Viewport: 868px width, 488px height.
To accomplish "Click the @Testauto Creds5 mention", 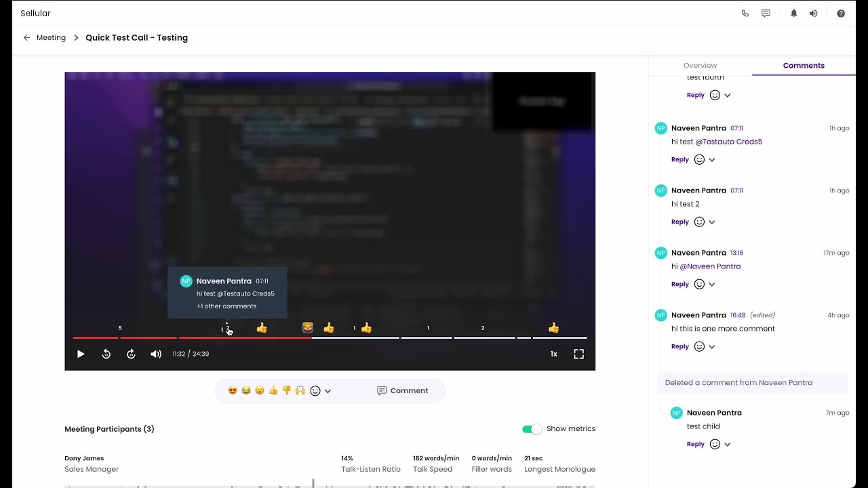I will click(729, 142).
